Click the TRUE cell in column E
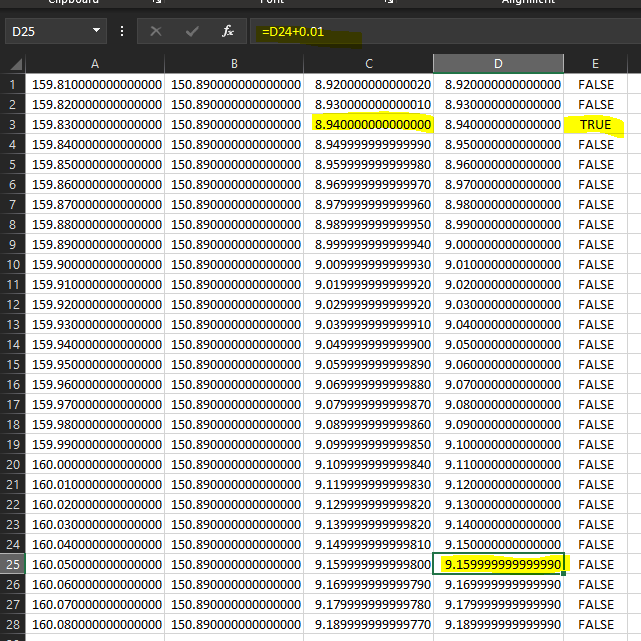Screen dimensions: 641x641 coord(596,125)
